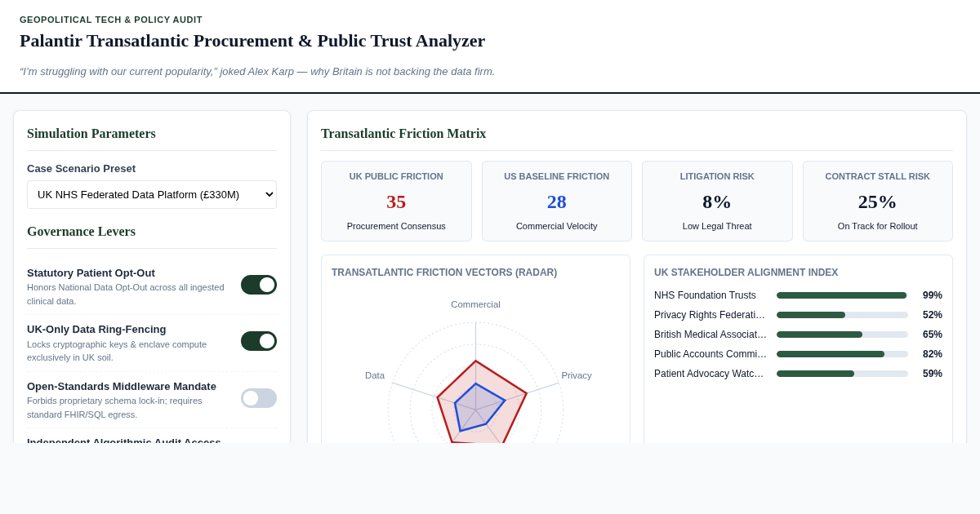
Task: Enable Open-Standards Middleware Mandate switch
Action: coord(259,398)
